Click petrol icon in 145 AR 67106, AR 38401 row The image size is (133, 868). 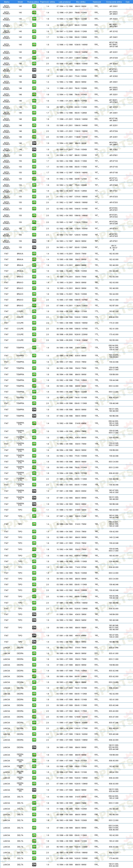[34, 44]
